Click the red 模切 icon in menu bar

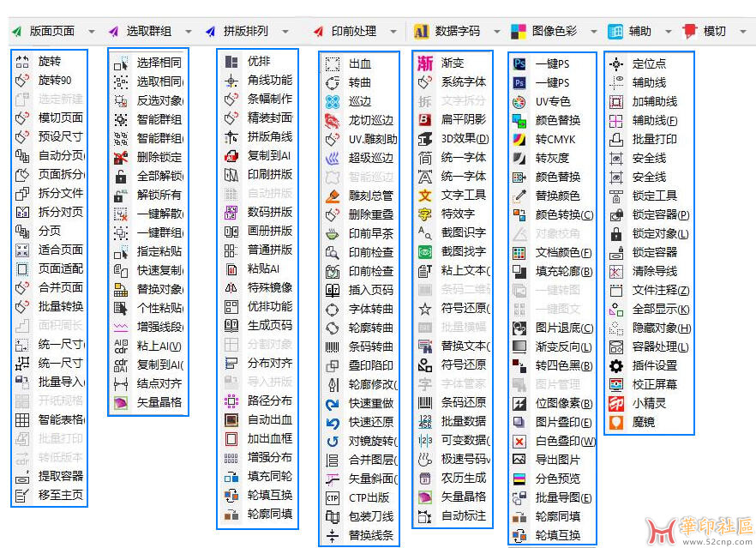coord(690,32)
